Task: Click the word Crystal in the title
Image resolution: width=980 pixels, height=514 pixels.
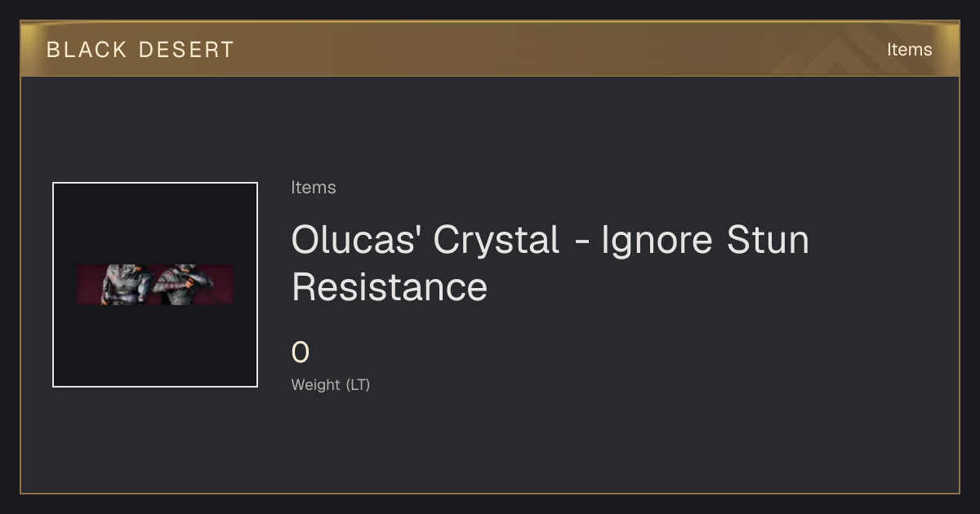Action: click(x=497, y=241)
